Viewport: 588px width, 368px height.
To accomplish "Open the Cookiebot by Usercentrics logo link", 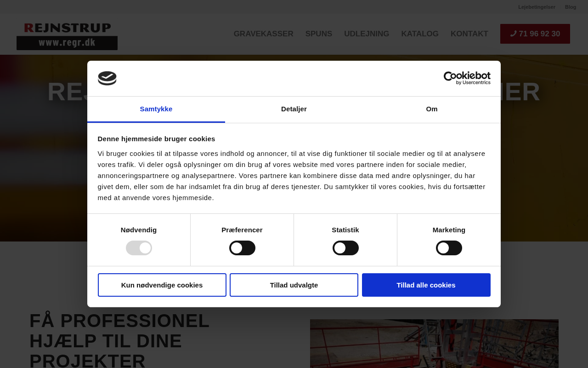I will (467, 78).
